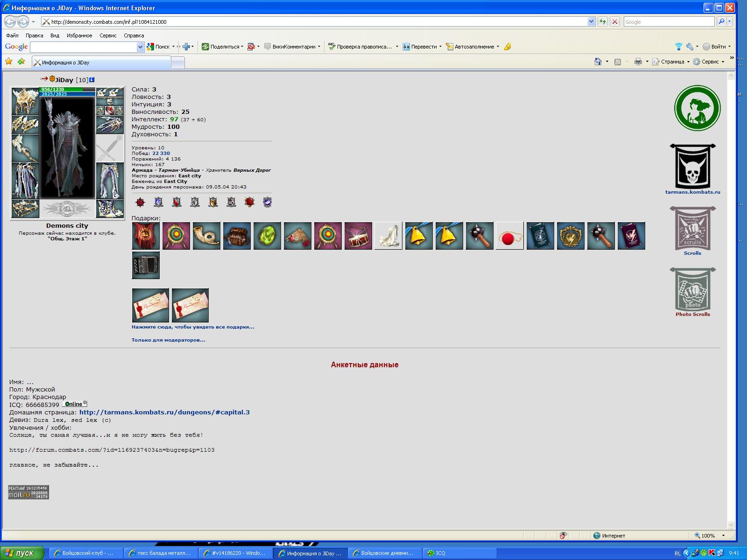Click the ICQ Online status badge
Image resolution: width=747 pixels, height=560 pixels.
pos(75,404)
